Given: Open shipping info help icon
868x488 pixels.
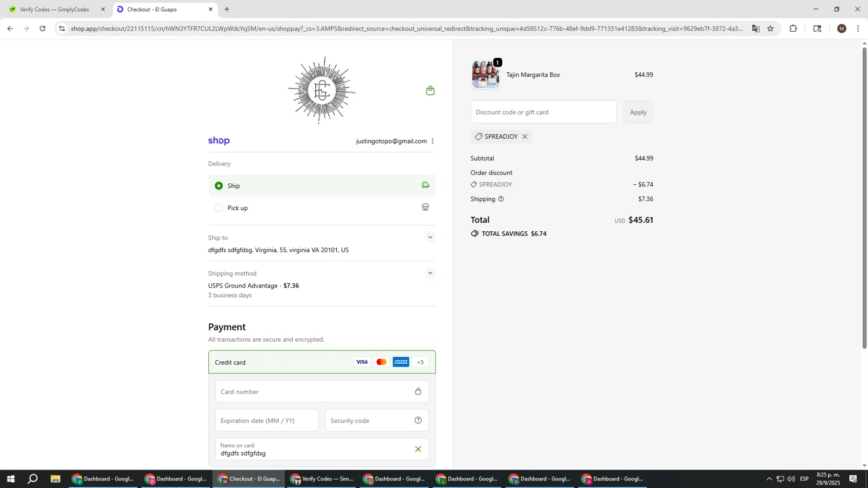Looking at the screenshot, I should [501, 199].
